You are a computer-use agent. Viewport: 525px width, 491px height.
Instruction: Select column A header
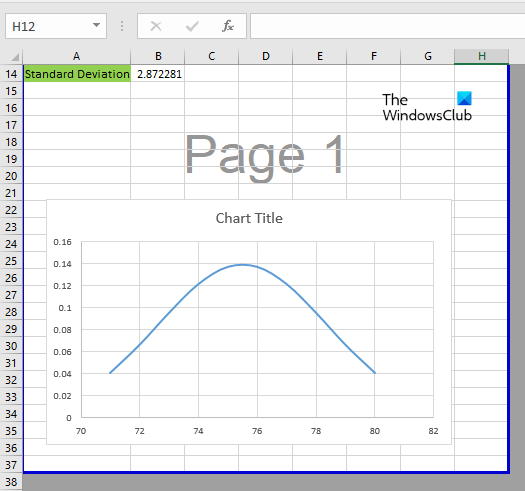pyautogui.click(x=77, y=56)
